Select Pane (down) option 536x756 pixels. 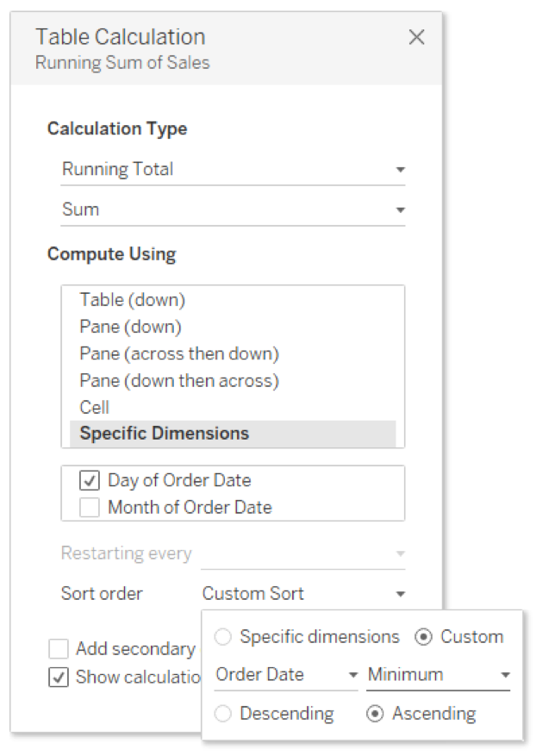[x=131, y=327]
